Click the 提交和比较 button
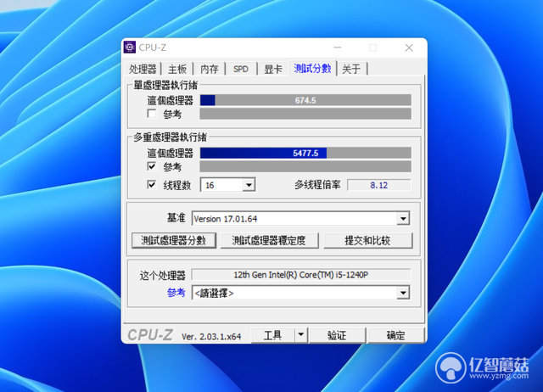This screenshot has height=392, width=543. [367, 240]
